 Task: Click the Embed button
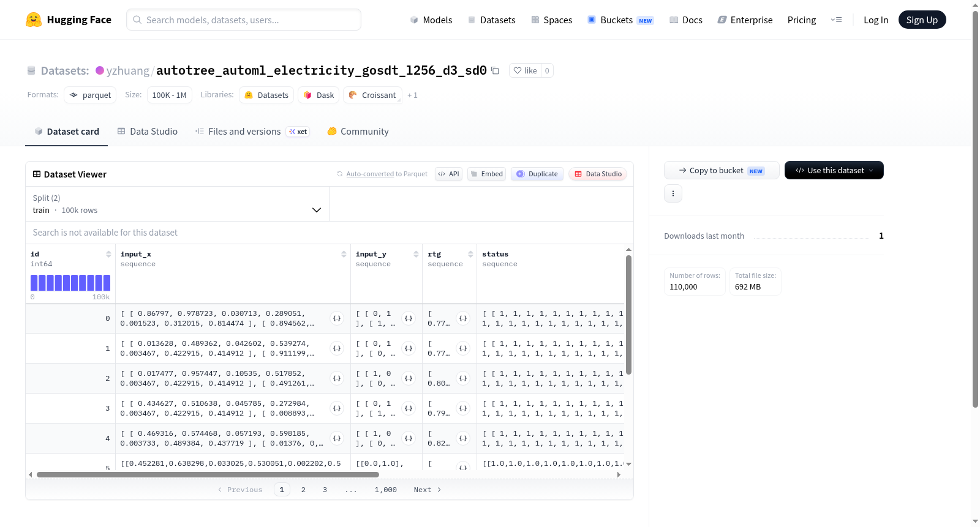tap(486, 174)
